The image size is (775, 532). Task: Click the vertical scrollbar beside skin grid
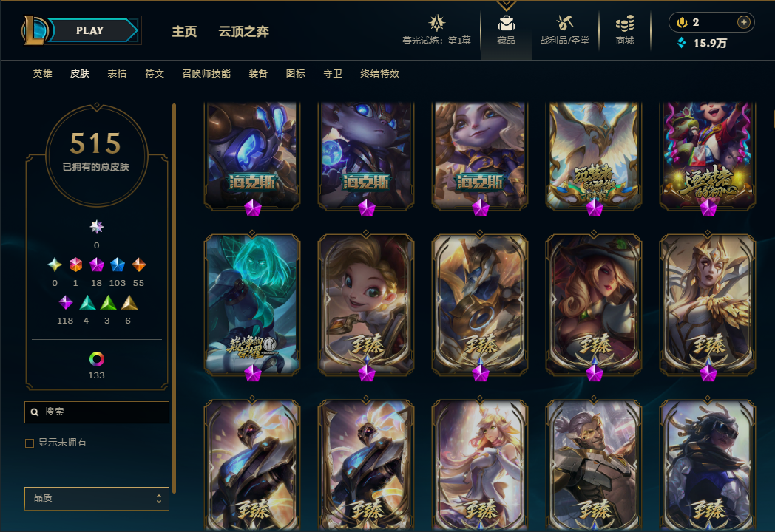point(174,298)
